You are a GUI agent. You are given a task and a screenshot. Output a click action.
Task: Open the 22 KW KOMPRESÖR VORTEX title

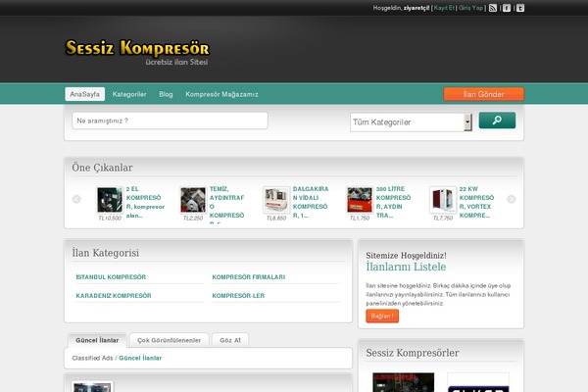click(476, 202)
